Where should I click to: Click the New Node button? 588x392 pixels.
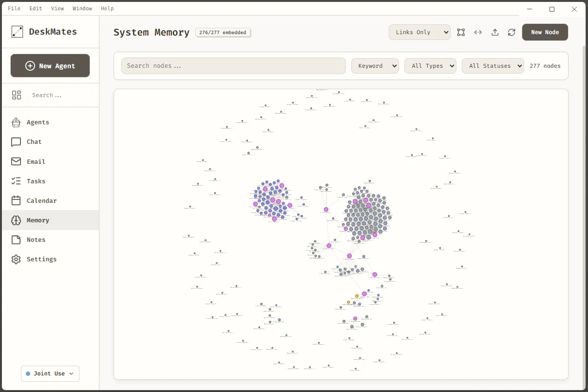point(545,32)
